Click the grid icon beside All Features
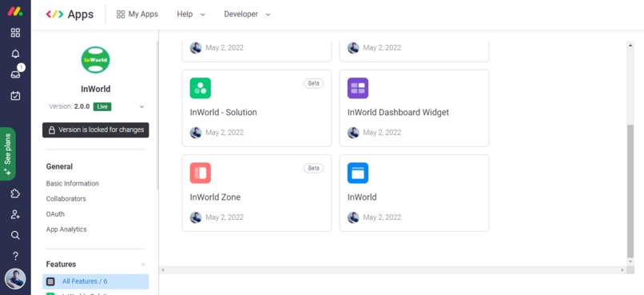Screen dimensions: 644x295 coord(50,281)
